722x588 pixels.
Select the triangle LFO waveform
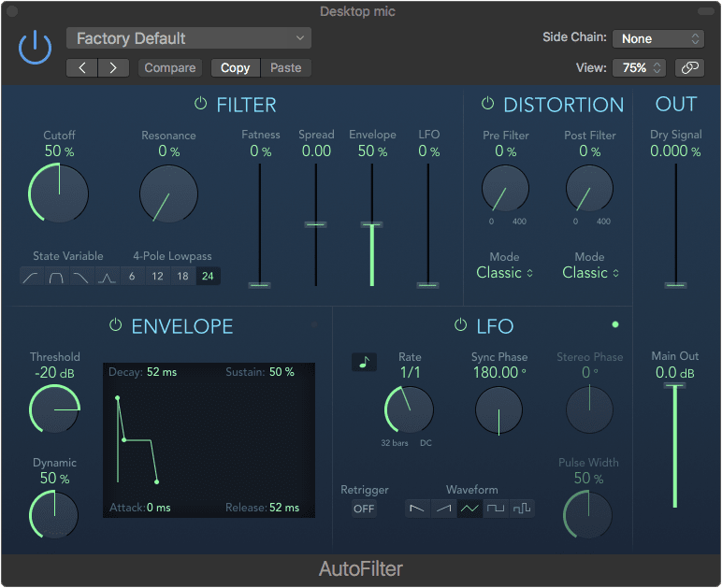click(469, 509)
